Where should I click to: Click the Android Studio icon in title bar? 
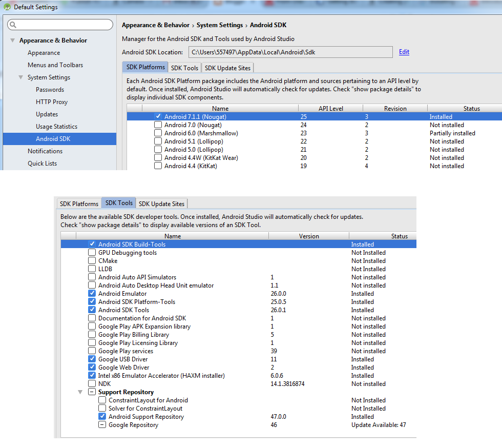coord(7,7)
